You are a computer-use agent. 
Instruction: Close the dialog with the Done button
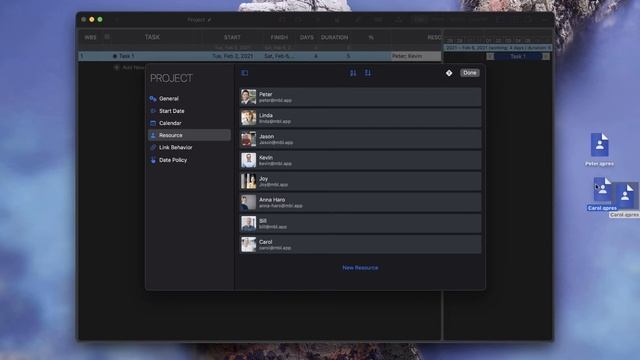pyautogui.click(x=470, y=73)
